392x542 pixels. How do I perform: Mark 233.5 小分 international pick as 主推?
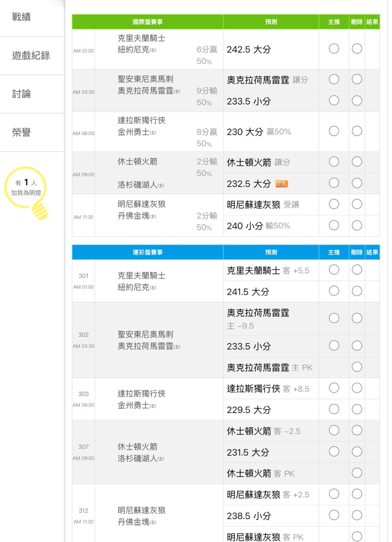[334, 101]
